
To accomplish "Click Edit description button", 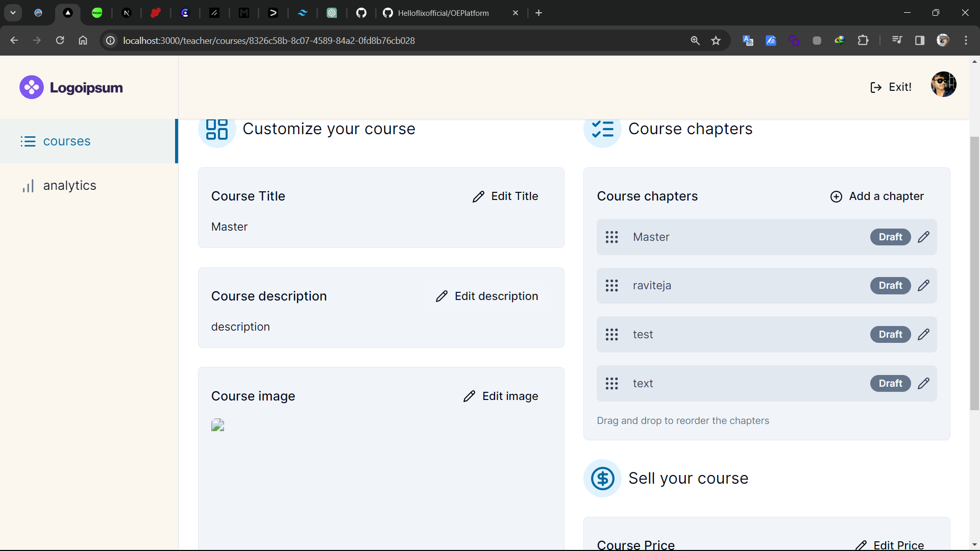I will [x=487, y=296].
